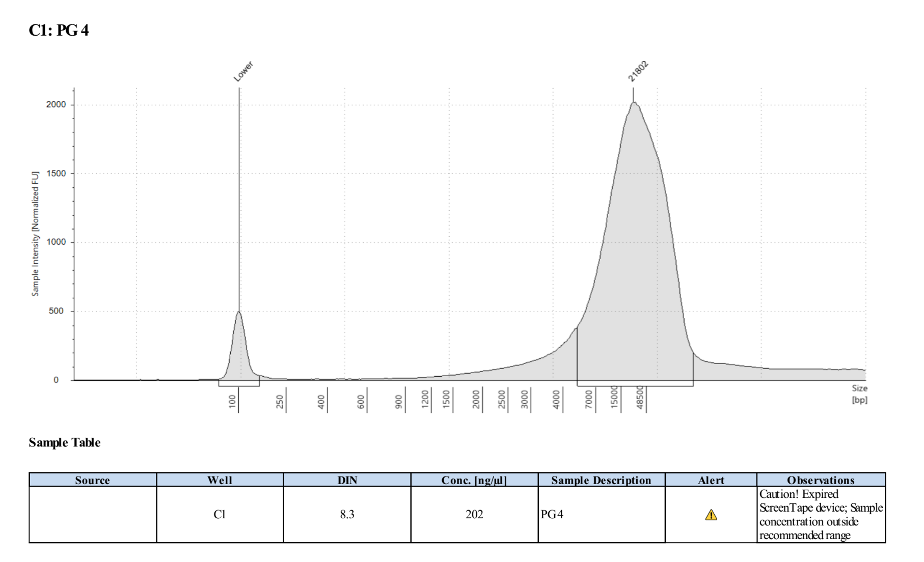This screenshot has width=924, height=562.
Task: Click the Sample Description column header
Action: click(x=602, y=480)
